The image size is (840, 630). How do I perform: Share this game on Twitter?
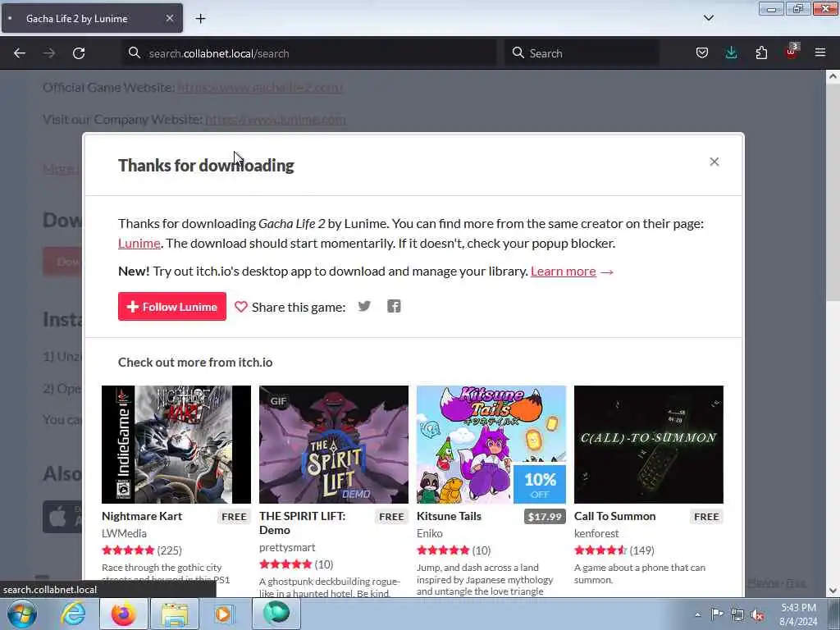pos(364,307)
